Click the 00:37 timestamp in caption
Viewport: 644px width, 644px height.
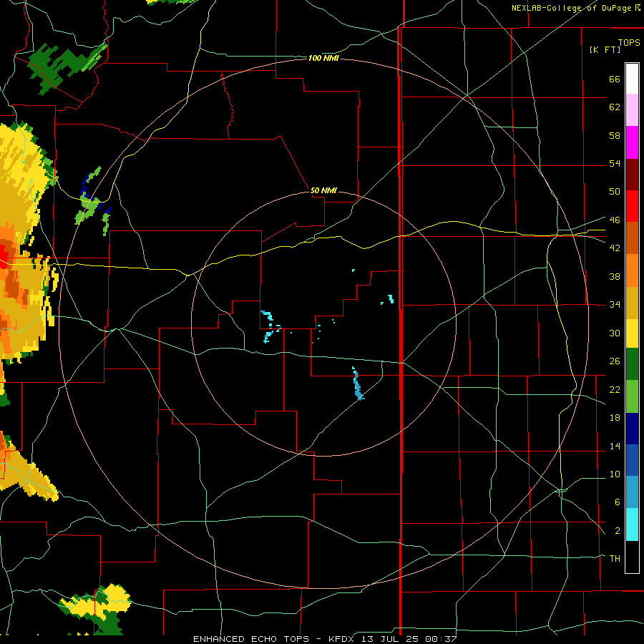(x=442, y=639)
